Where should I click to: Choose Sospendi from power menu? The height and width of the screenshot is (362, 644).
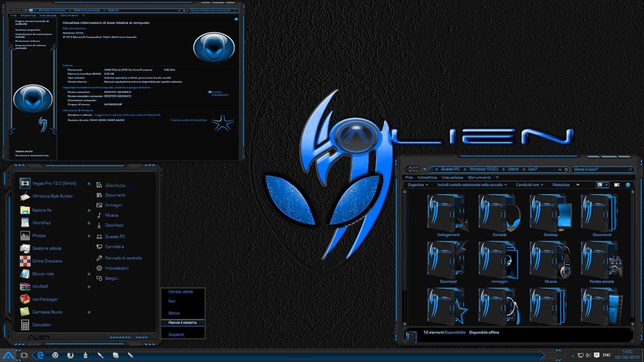(183, 335)
